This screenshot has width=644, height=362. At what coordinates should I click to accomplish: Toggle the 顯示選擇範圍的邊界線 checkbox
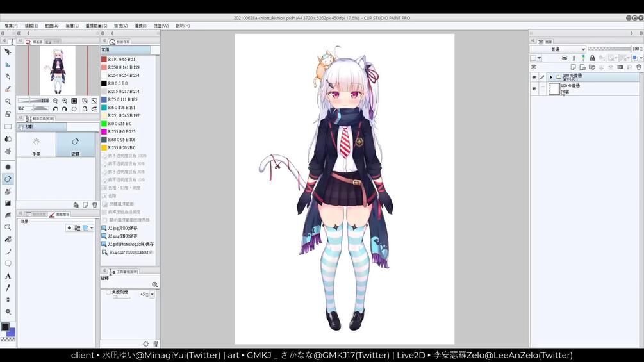[x=104, y=220]
